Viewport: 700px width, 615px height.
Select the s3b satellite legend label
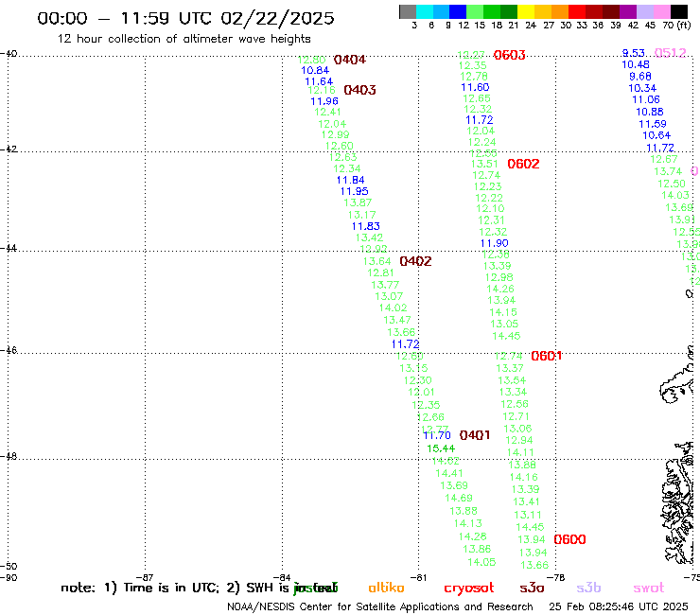[588, 588]
